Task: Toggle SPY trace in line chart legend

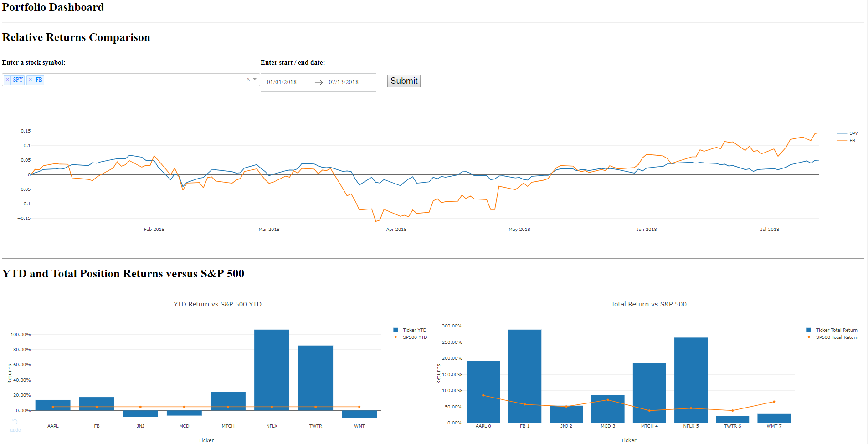Action: tap(853, 133)
